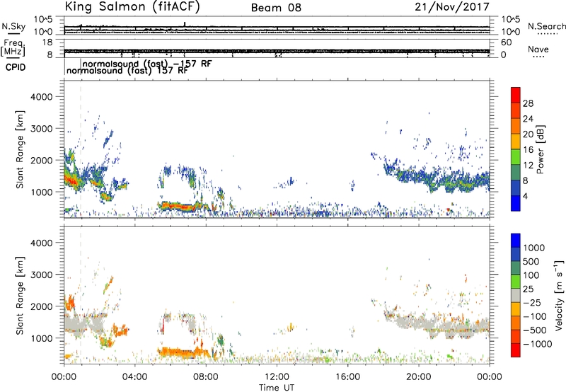
Task: Click the 60 tick on the Nave axis
Action: [507, 42]
